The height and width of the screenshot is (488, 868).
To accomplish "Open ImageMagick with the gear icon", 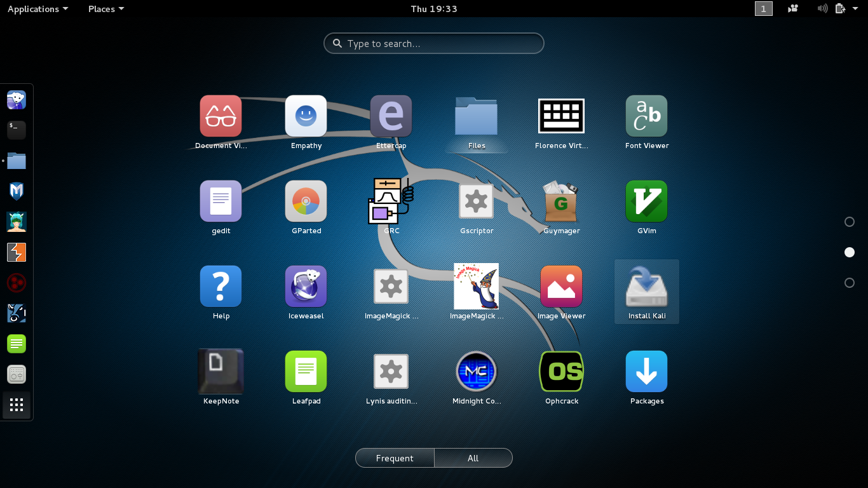I will [x=391, y=287].
